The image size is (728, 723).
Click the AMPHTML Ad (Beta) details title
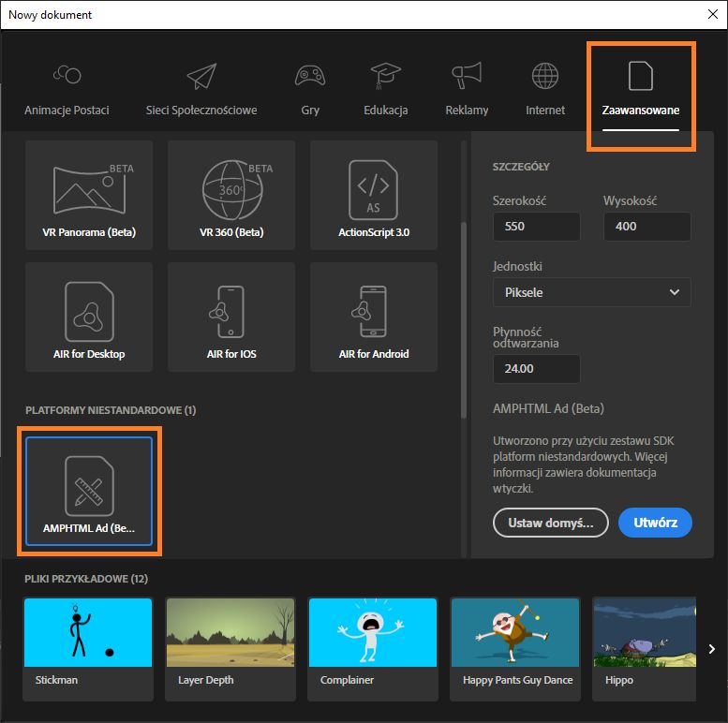point(548,409)
